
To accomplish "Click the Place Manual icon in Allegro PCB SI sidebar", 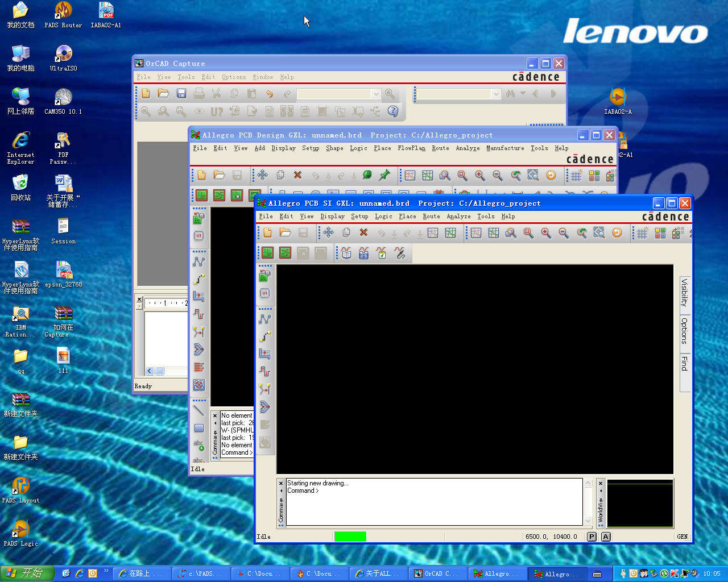I will click(264, 276).
